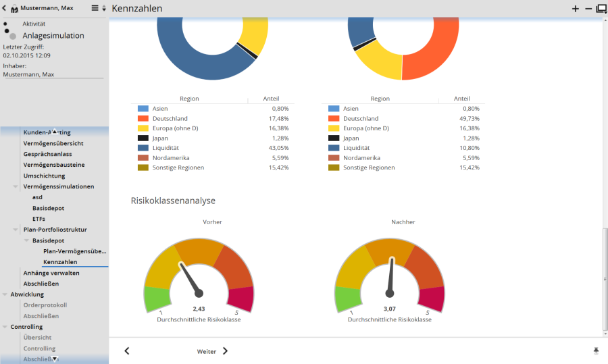608x364 pixels.
Task: Open the hamburger menu in the header
Action: point(95,8)
